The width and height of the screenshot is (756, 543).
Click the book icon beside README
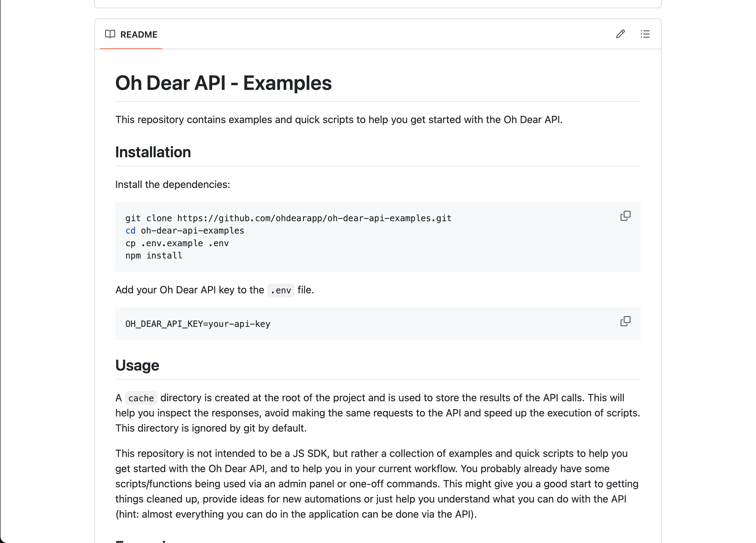(x=110, y=34)
